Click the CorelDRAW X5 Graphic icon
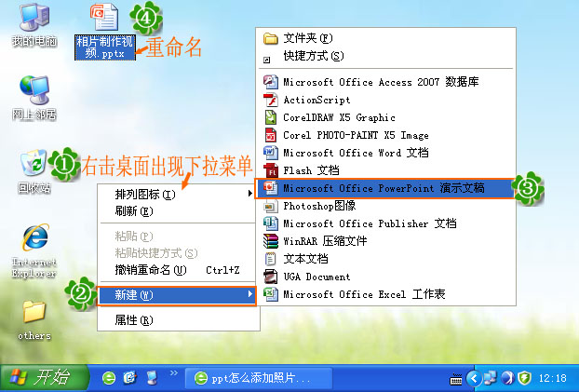The image size is (579, 392). (x=270, y=117)
